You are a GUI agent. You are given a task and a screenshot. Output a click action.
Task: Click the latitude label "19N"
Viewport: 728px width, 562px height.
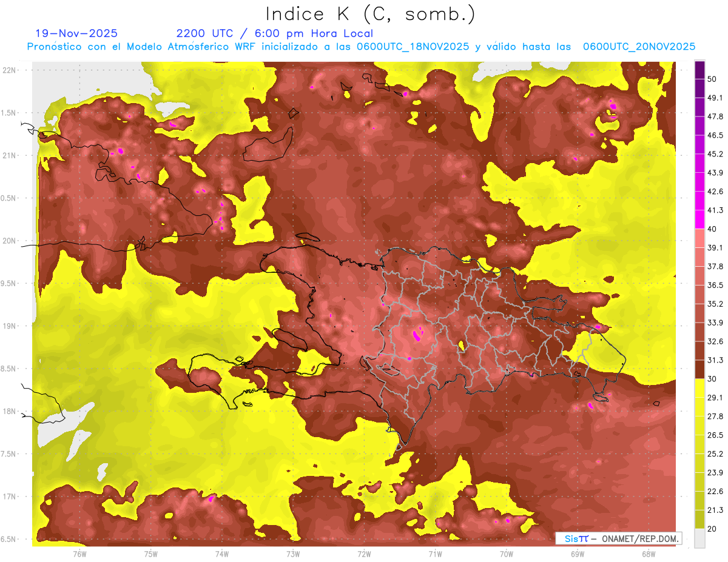pos(9,326)
